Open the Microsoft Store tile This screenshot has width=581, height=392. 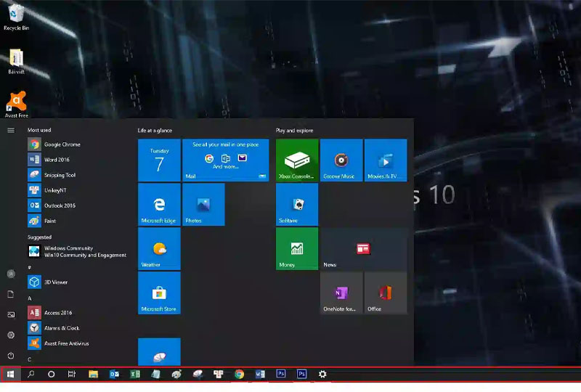click(x=159, y=293)
